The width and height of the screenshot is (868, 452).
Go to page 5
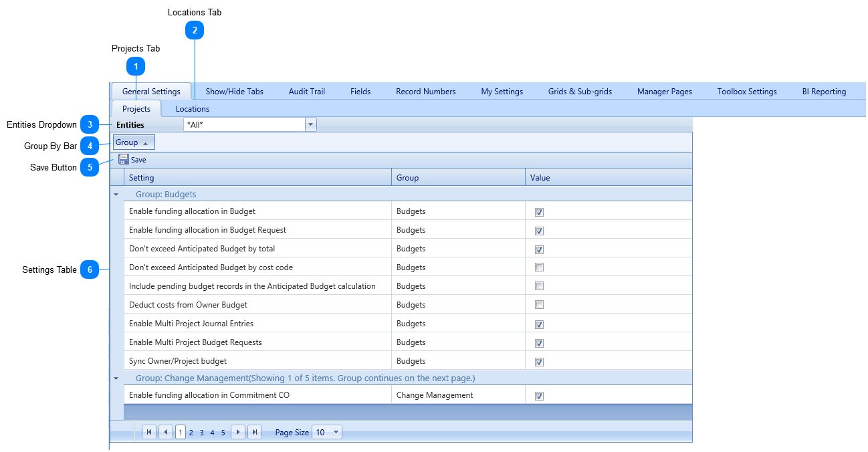223,433
